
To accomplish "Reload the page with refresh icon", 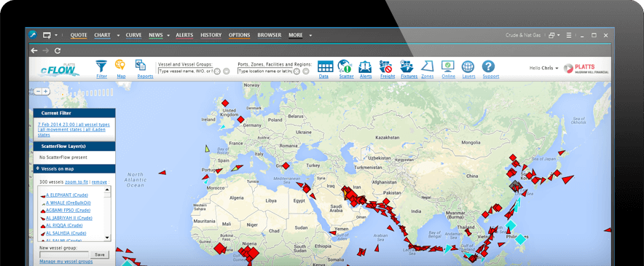I will tap(58, 50).
